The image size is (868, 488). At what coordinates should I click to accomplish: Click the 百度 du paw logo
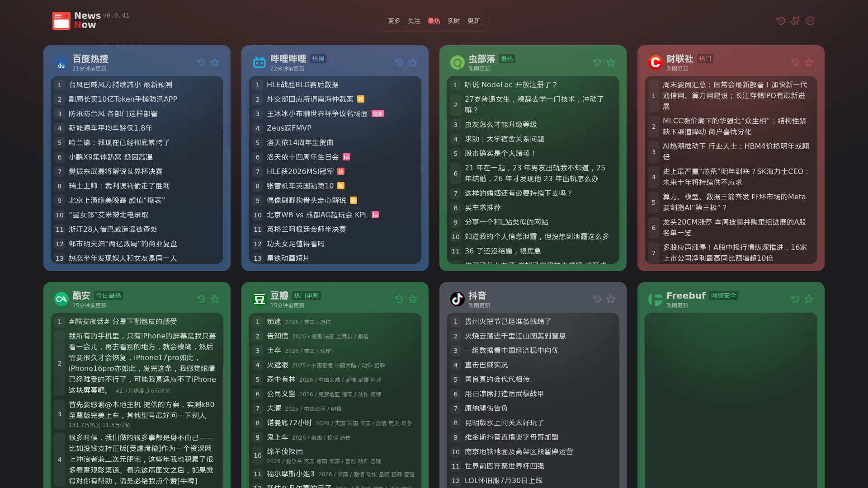coord(61,62)
